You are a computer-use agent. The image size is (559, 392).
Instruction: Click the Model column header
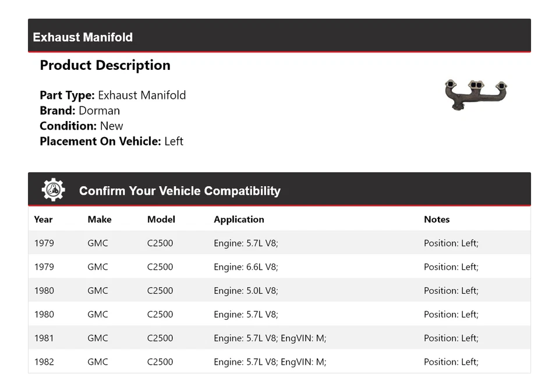click(161, 219)
